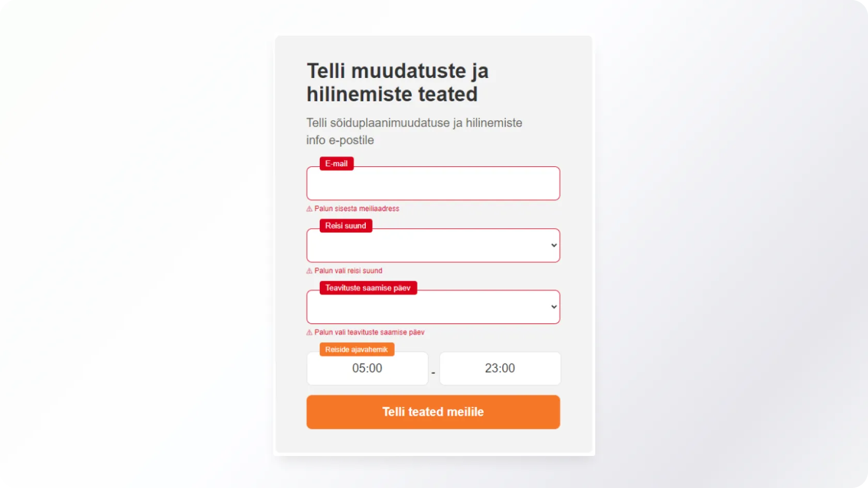Select the 23:00 end time field
Screen dimensions: 868x488
(500, 369)
